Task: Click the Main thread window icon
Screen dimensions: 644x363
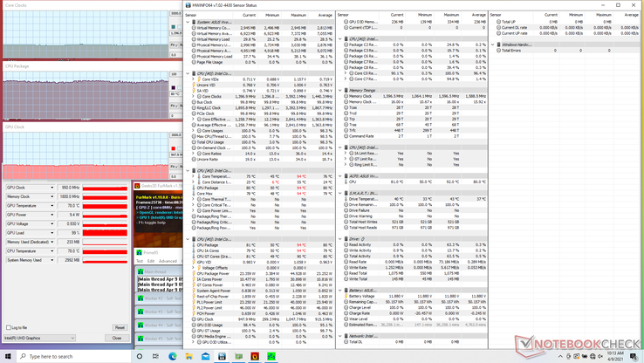Action: tap(140, 272)
